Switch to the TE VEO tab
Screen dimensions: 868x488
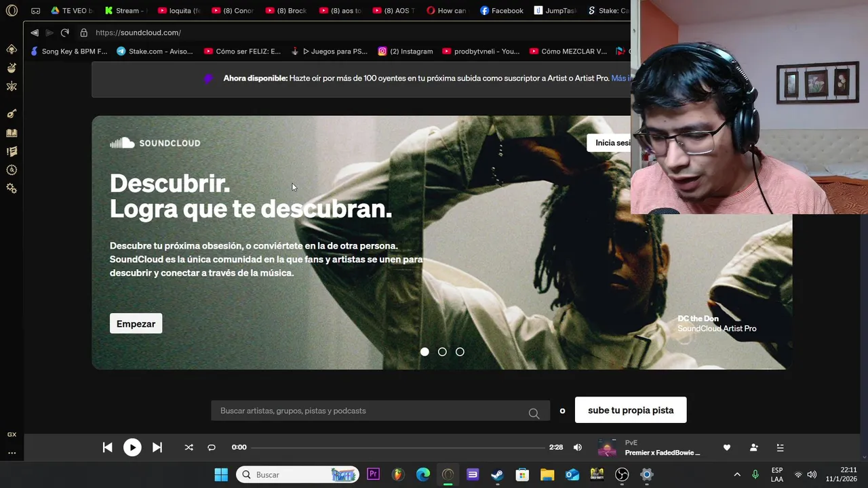(71, 11)
